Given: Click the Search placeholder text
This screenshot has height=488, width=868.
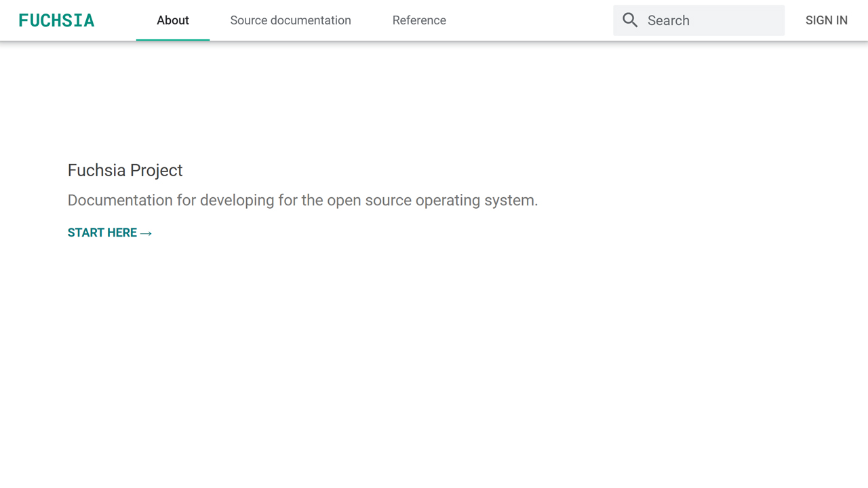Looking at the screenshot, I should tap(668, 20).
